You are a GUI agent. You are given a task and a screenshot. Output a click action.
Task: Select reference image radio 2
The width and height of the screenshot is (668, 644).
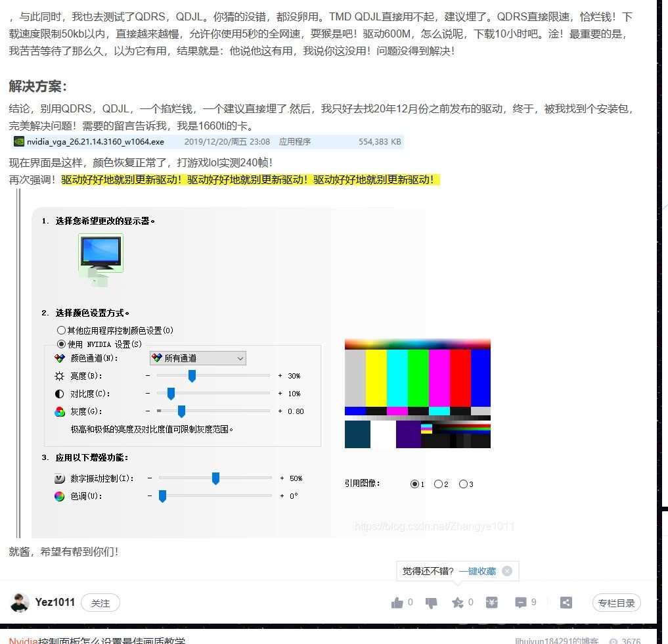438,484
